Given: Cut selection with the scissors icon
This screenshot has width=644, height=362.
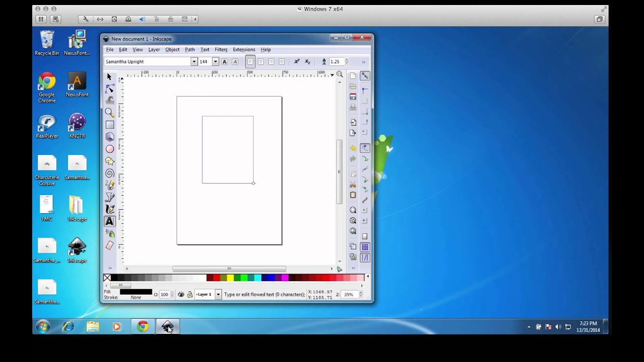Looking at the screenshot, I should [x=353, y=185].
